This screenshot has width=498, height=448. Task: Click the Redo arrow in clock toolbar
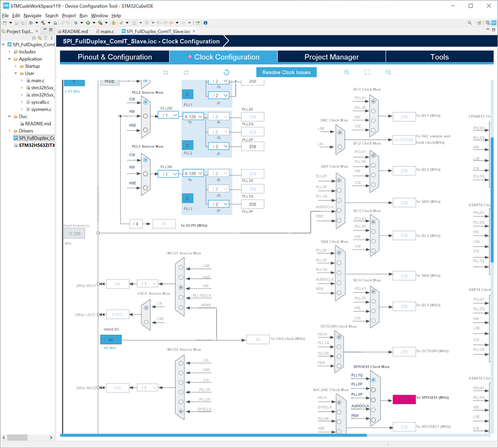click(186, 72)
